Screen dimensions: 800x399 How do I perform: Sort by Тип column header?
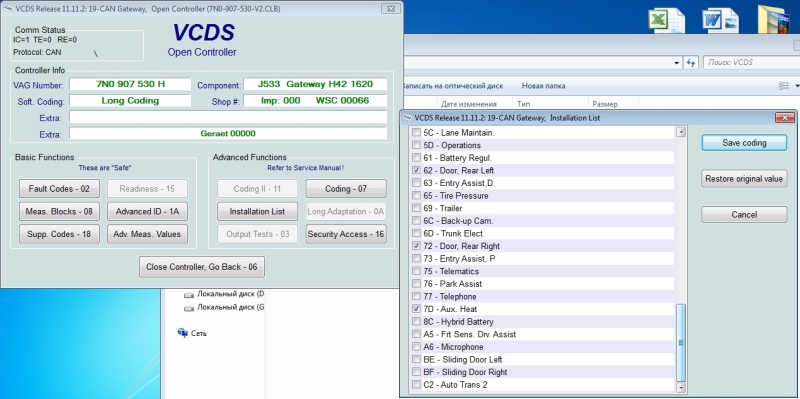(523, 104)
